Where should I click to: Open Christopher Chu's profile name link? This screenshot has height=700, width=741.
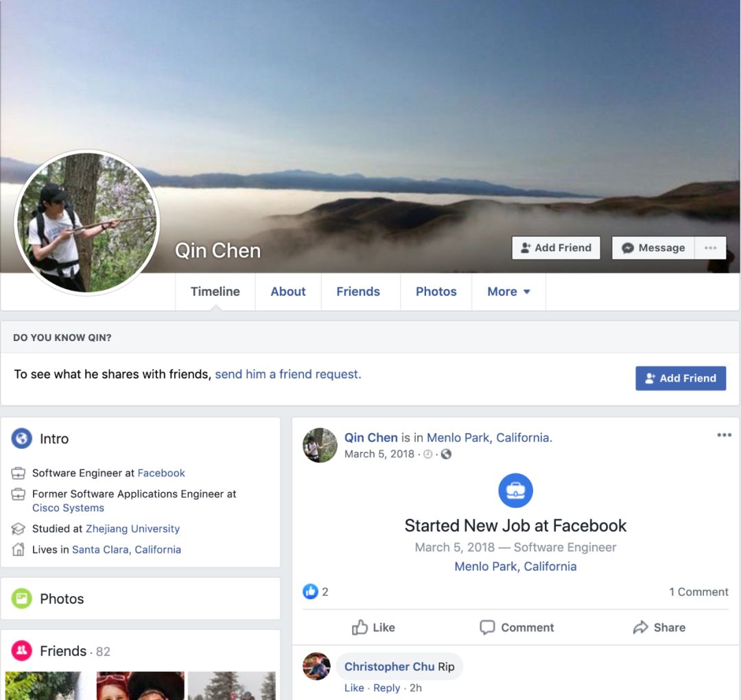click(390, 666)
